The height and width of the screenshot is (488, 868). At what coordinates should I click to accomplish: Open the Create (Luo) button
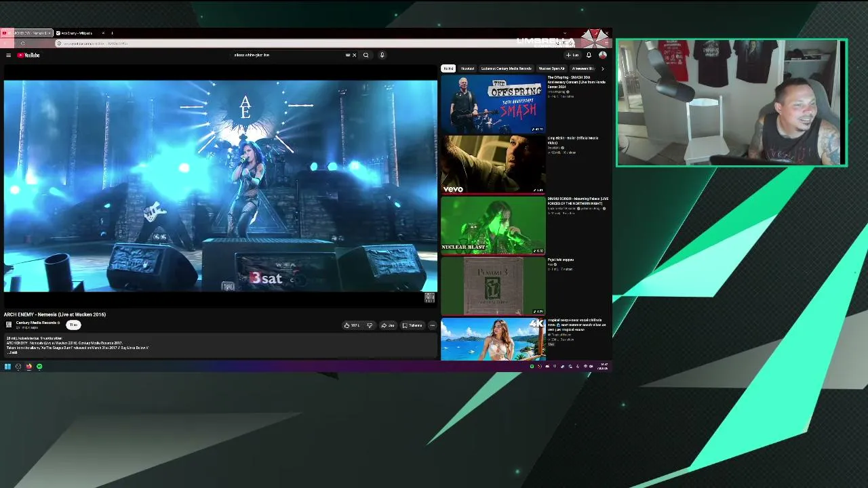click(x=572, y=55)
